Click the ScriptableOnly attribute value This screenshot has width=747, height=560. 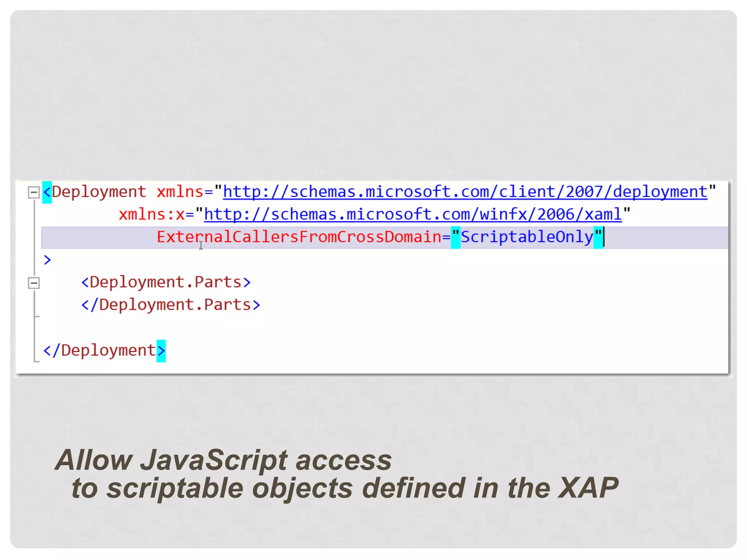pyautogui.click(x=527, y=237)
